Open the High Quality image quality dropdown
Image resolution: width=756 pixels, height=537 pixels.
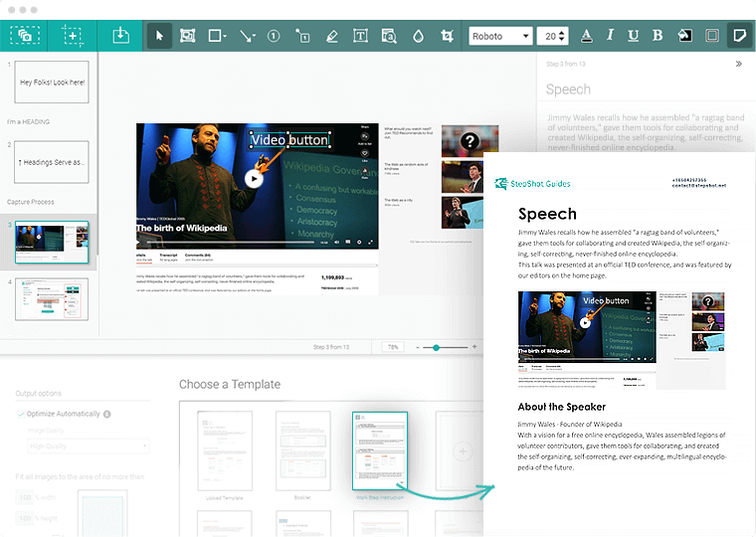[x=89, y=447]
